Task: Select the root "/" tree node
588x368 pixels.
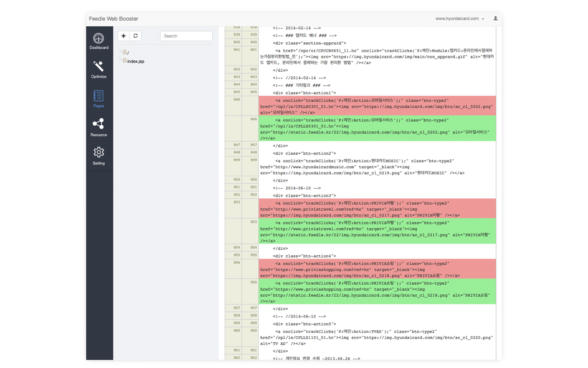Action: pos(127,53)
